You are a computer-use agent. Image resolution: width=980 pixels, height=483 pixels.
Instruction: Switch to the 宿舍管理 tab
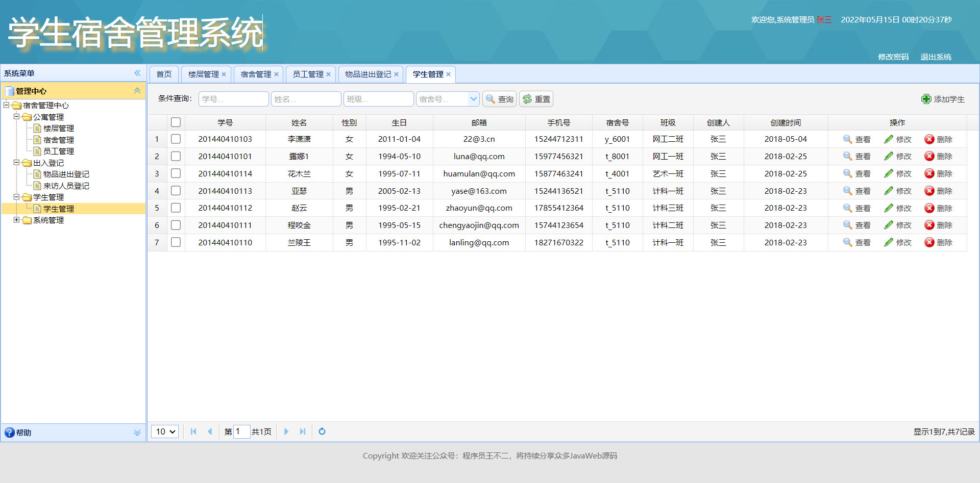(255, 74)
